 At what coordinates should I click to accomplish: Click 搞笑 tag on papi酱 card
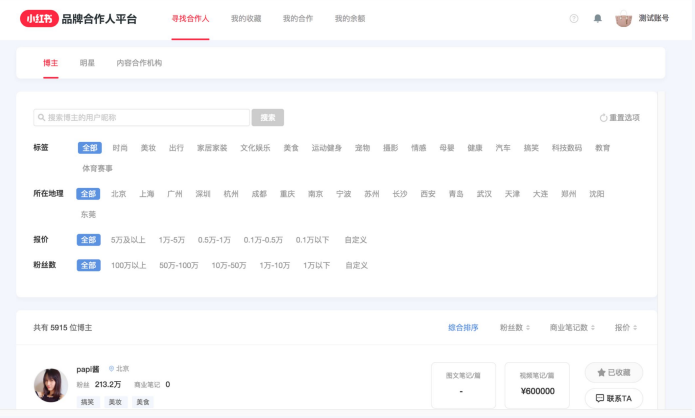tap(87, 402)
